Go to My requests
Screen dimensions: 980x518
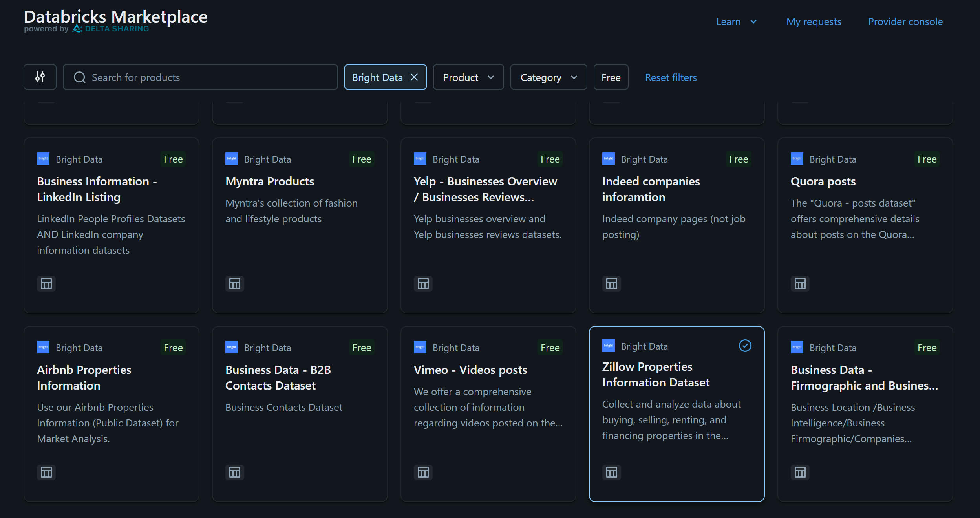pos(814,22)
